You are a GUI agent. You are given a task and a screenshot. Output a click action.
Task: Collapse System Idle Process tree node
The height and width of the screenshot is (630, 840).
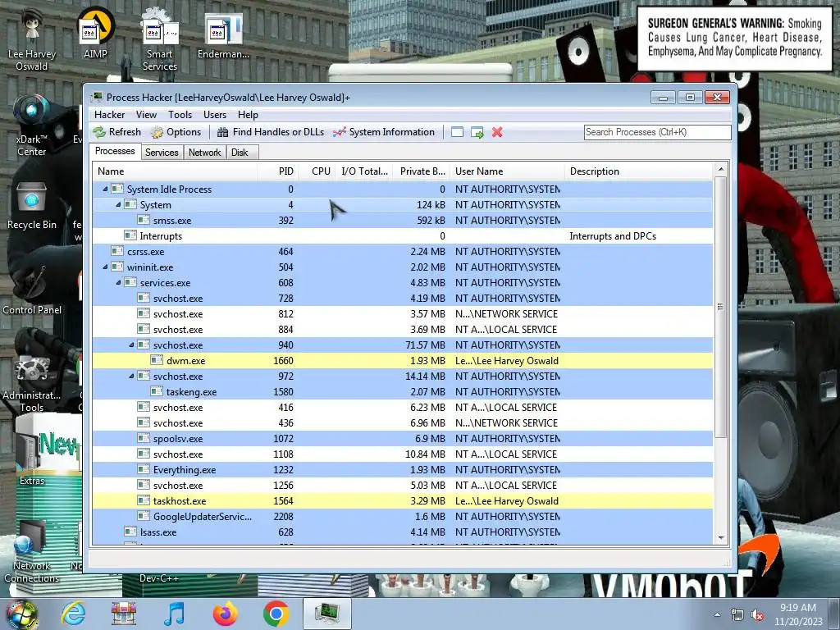point(105,189)
